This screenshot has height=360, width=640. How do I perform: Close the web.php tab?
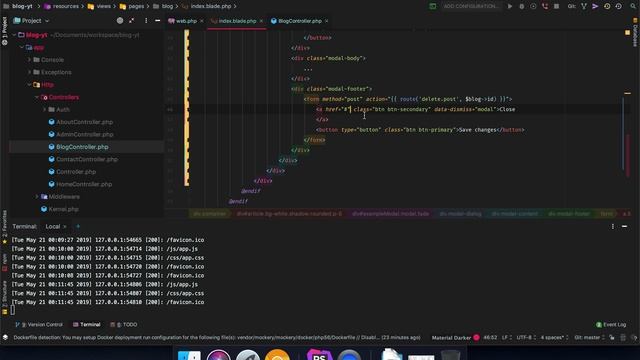click(202, 21)
